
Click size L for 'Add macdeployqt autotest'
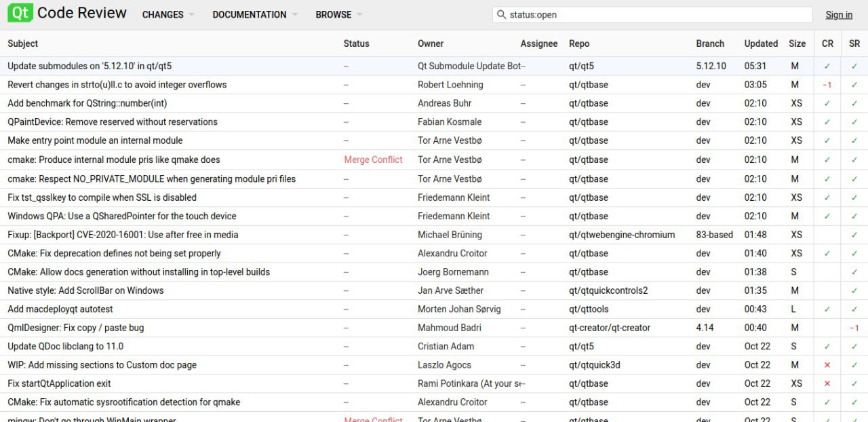793,309
